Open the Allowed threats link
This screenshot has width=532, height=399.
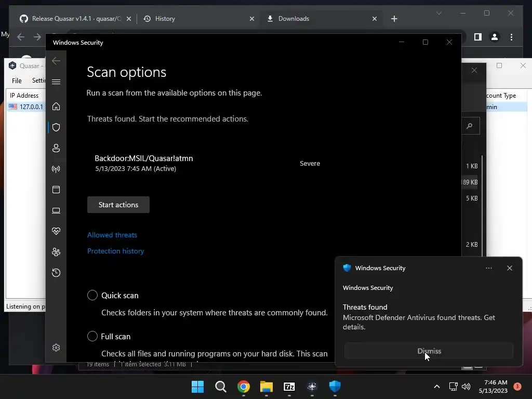[x=112, y=235]
